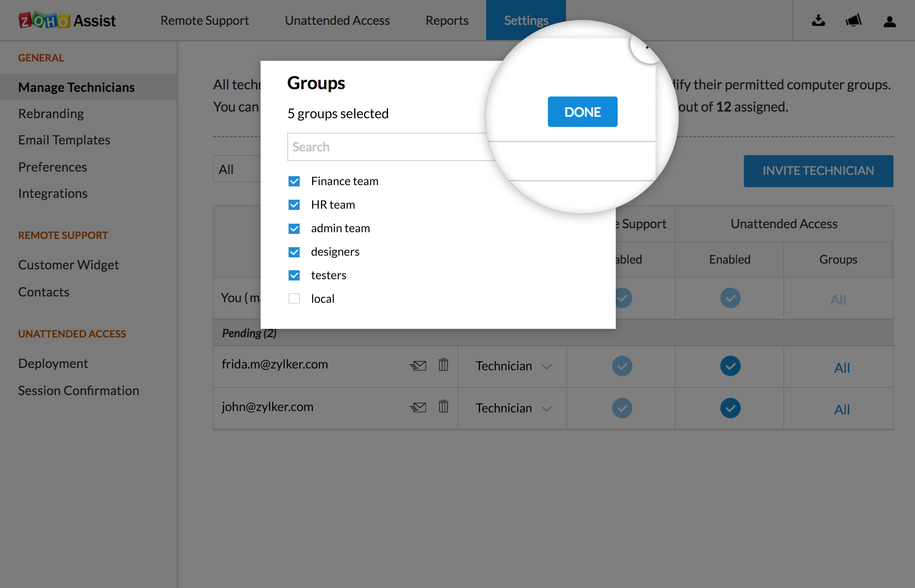Switch to the Reports tab
Viewport: 915px width, 588px height.
(x=447, y=20)
